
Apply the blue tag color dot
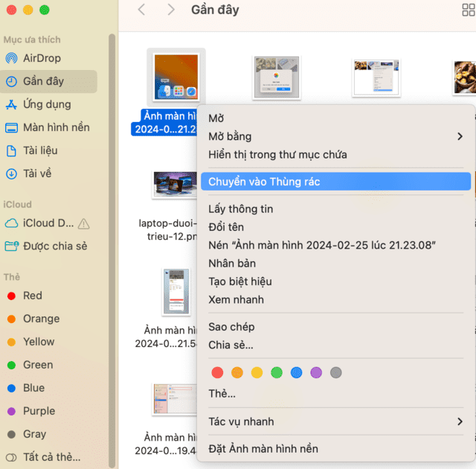click(x=296, y=372)
